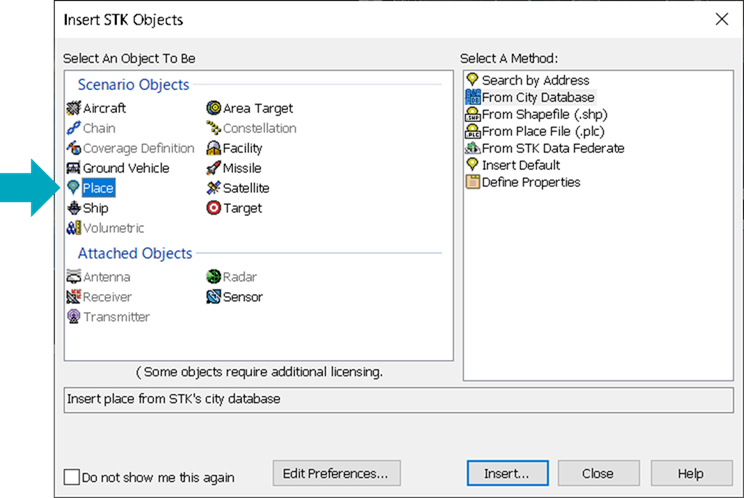Select the Sensor icon
The width and height of the screenshot is (744, 498).
(214, 296)
